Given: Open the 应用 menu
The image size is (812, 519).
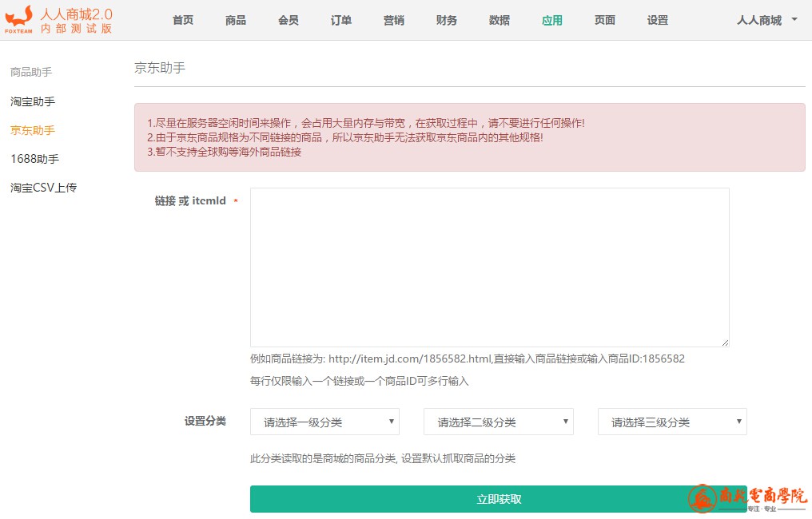Looking at the screenshot, I should [x=552, y=20].
